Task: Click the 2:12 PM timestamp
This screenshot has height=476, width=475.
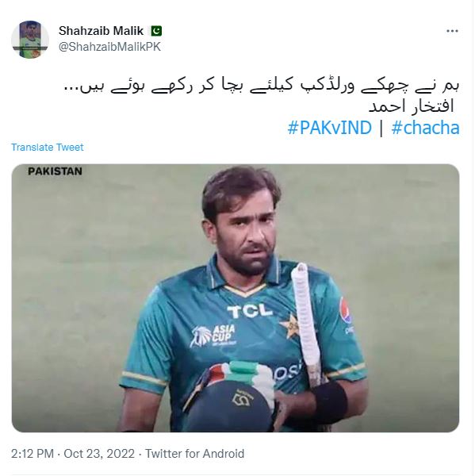Action: point(33,454)
